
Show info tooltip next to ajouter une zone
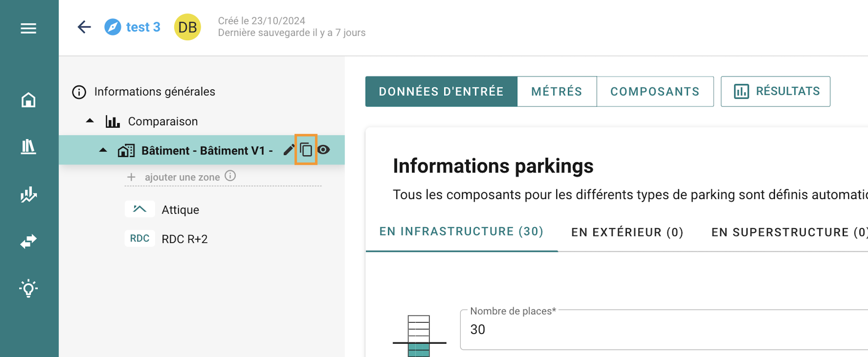(230, 176)
